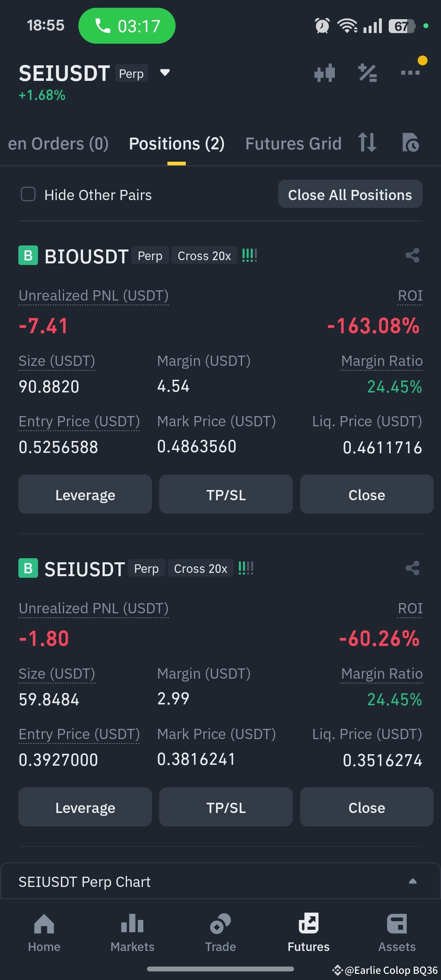Switch to the Futures Grid tab

coord(293,144)
